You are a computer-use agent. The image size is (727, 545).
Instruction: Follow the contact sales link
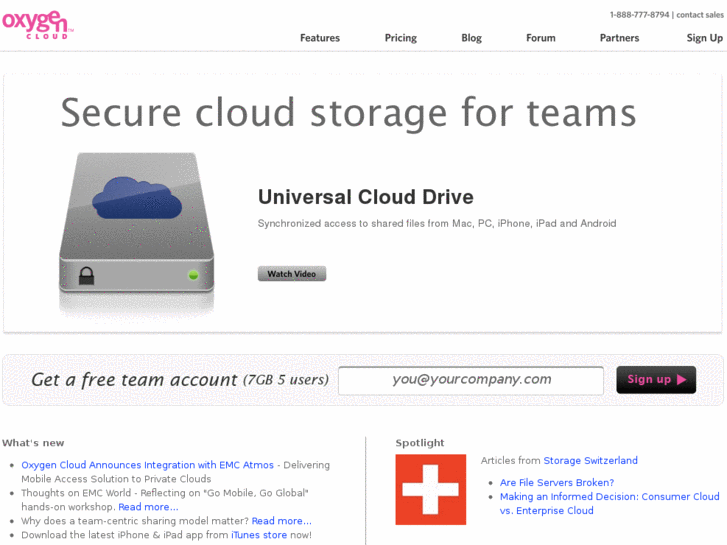click(700, 15)
